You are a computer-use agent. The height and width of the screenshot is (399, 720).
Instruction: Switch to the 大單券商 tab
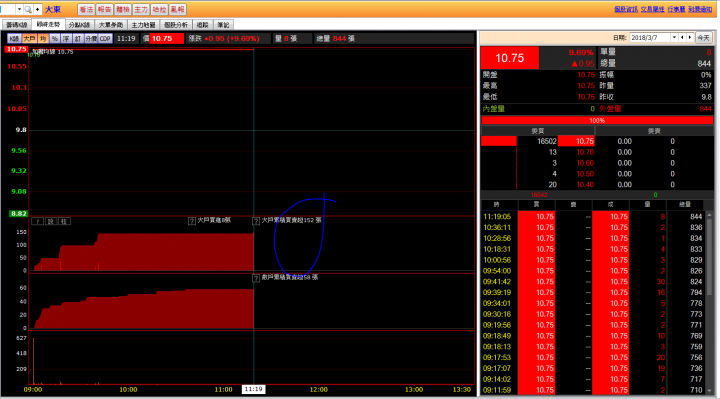(111, 25)
